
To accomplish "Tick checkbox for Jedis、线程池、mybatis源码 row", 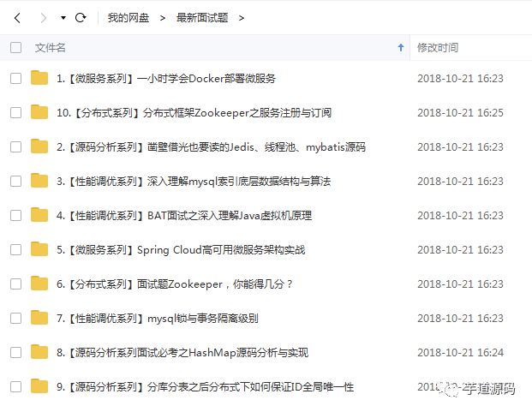I will [x=15, y=146].
